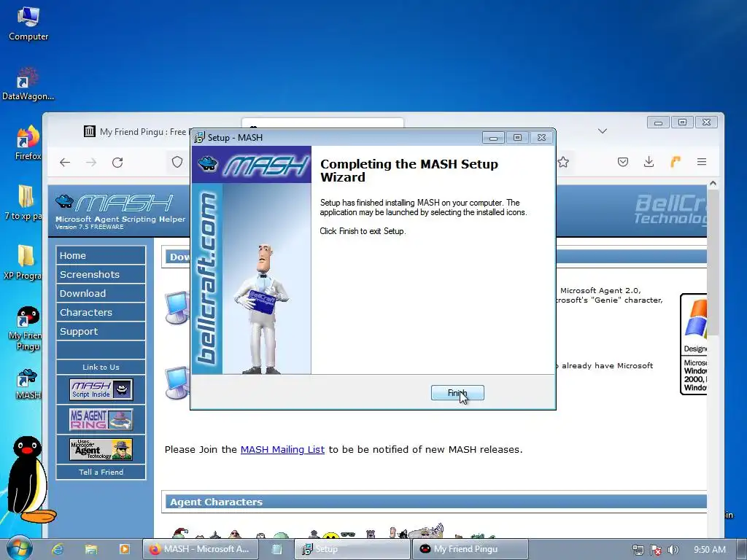Screen dimensions: 747x560
Task: Click the network tray icon
Action: [x=638, y=550]
